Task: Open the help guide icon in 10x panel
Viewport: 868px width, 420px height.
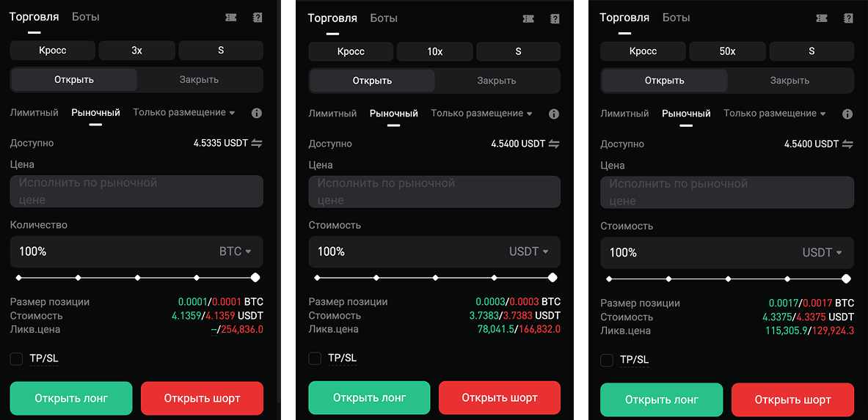Action: (x=555, y=19)
